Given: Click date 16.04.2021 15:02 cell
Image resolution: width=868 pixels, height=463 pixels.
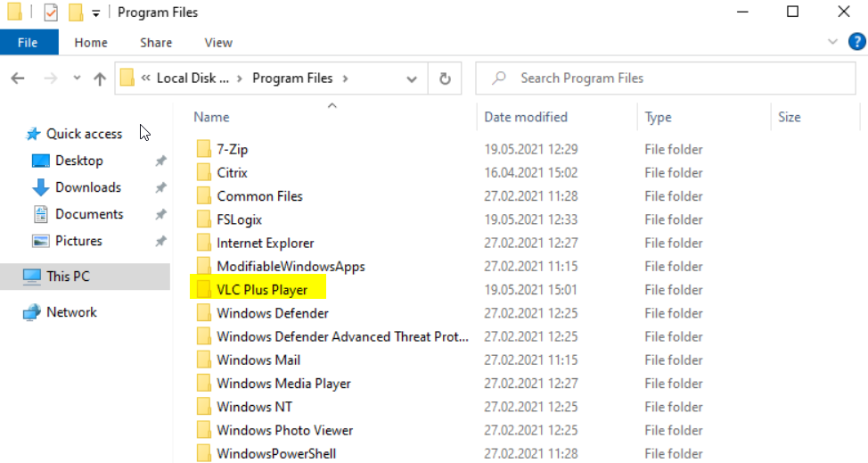Looking at the screenshot, I should pos(530,173).
